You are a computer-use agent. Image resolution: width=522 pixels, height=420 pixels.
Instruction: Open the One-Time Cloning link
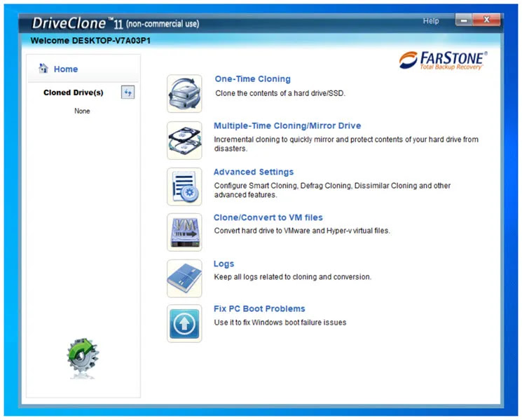pos(252,79)
